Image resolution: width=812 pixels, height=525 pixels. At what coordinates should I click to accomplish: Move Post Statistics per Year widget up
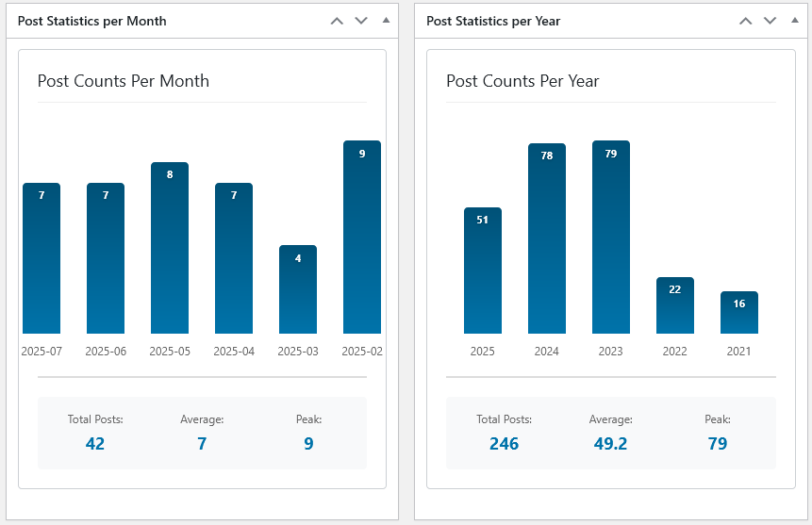pos(746,21)
